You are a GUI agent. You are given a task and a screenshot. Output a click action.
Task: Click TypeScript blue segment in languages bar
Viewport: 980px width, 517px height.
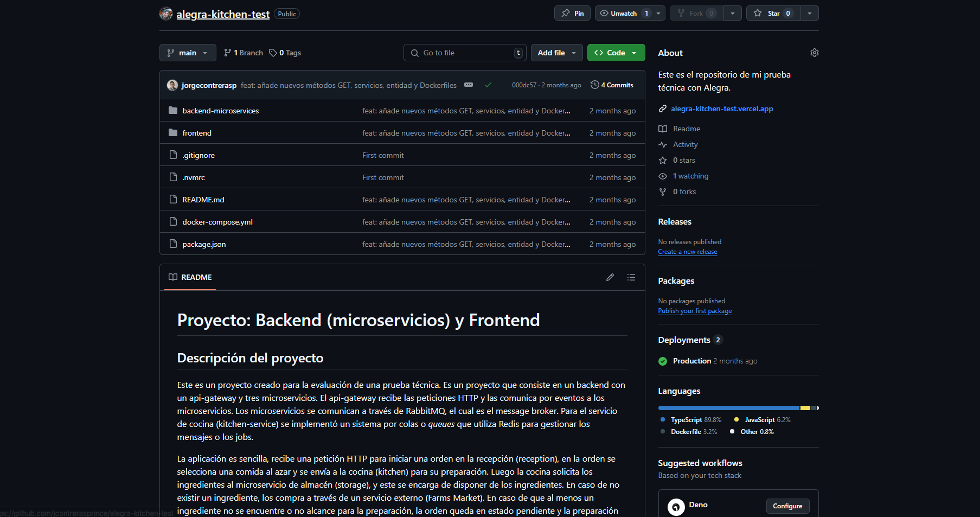point(729,408)
